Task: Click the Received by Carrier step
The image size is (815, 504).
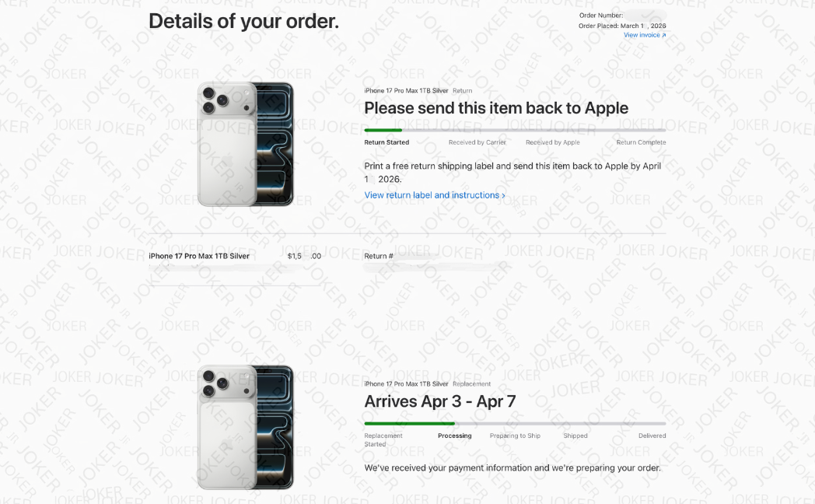Action: click(x=477, y=142)
